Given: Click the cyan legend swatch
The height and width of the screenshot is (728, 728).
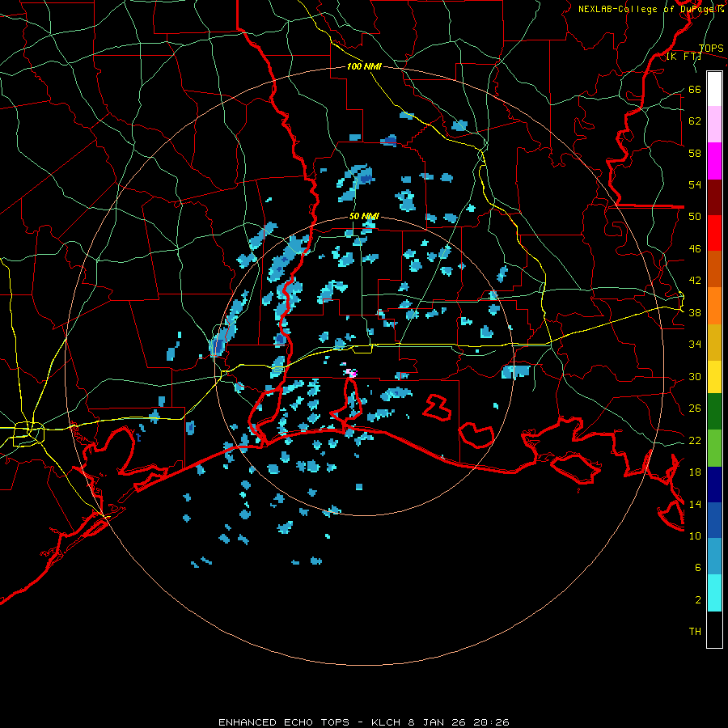Looking at the screenshot, I should click(714, 593).
